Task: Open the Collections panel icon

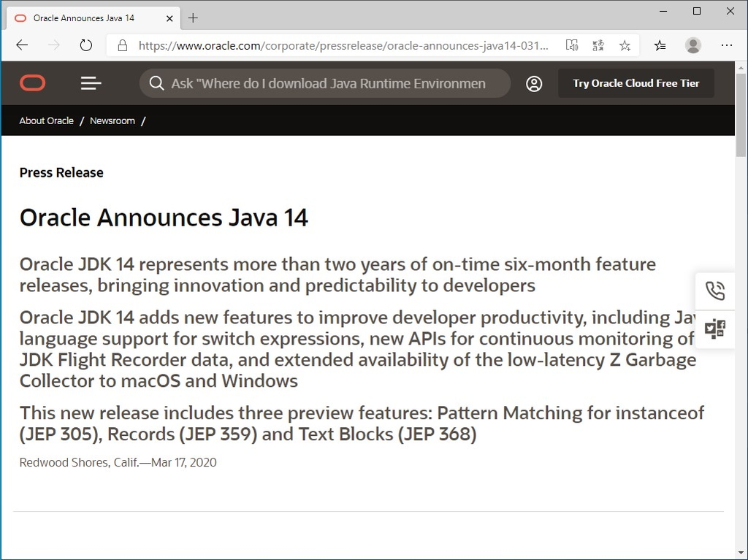Action: click(660, 45)
